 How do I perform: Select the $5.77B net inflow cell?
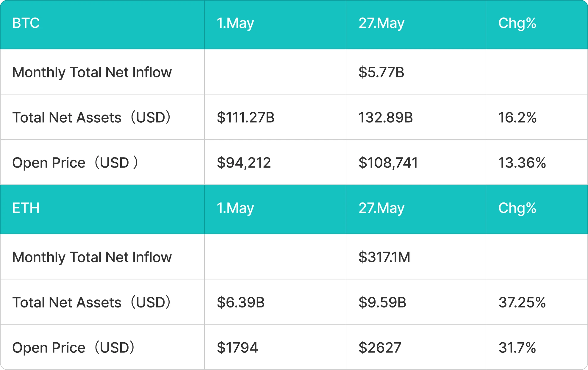click(x=381, y=72)
